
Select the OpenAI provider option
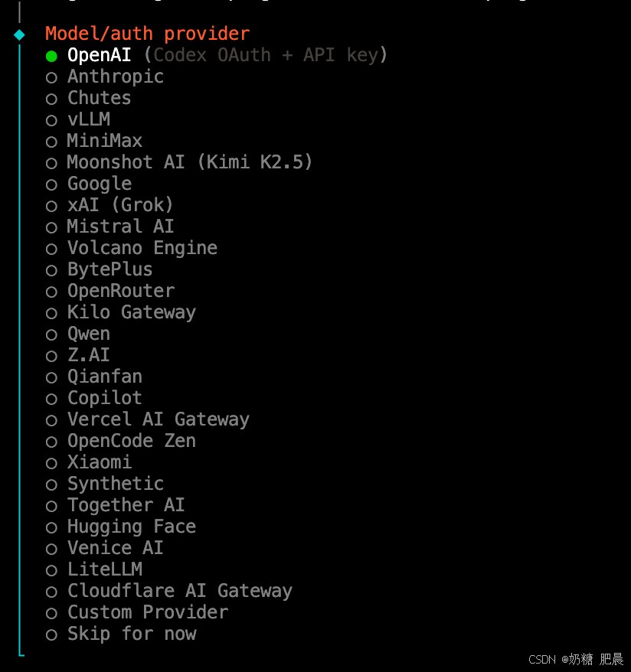[217, 55]
